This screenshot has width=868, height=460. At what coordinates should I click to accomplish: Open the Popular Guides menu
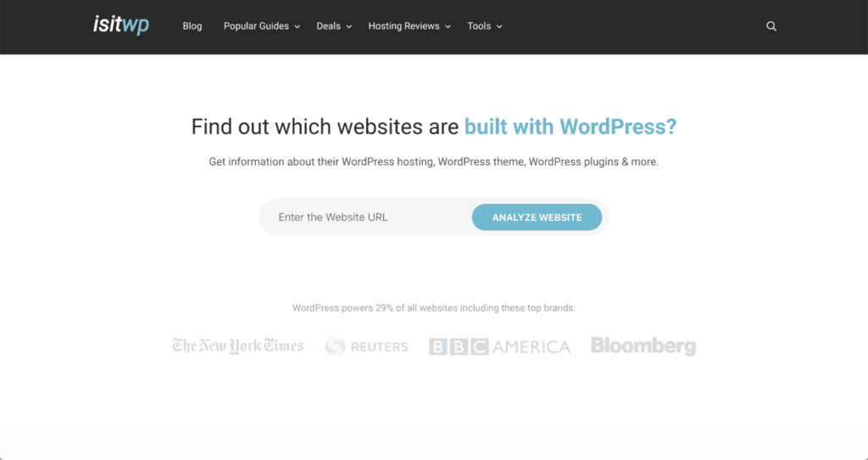click(256, 26)
